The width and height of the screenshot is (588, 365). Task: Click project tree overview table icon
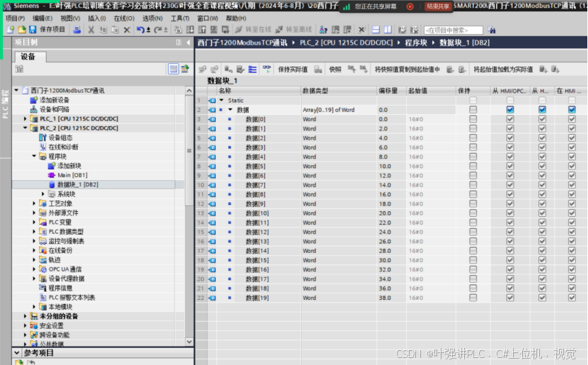[174, 69]
